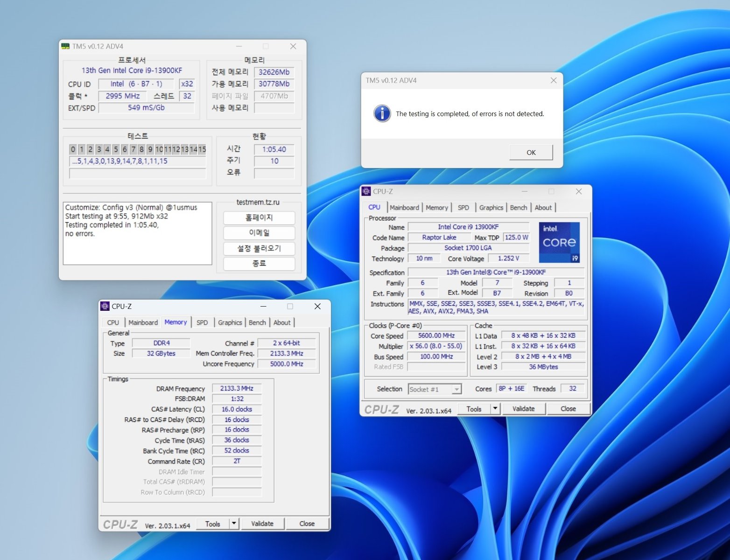Minimize the CPU-Z memory window
Screen dimensions: 730x560
tap(263, 306)
